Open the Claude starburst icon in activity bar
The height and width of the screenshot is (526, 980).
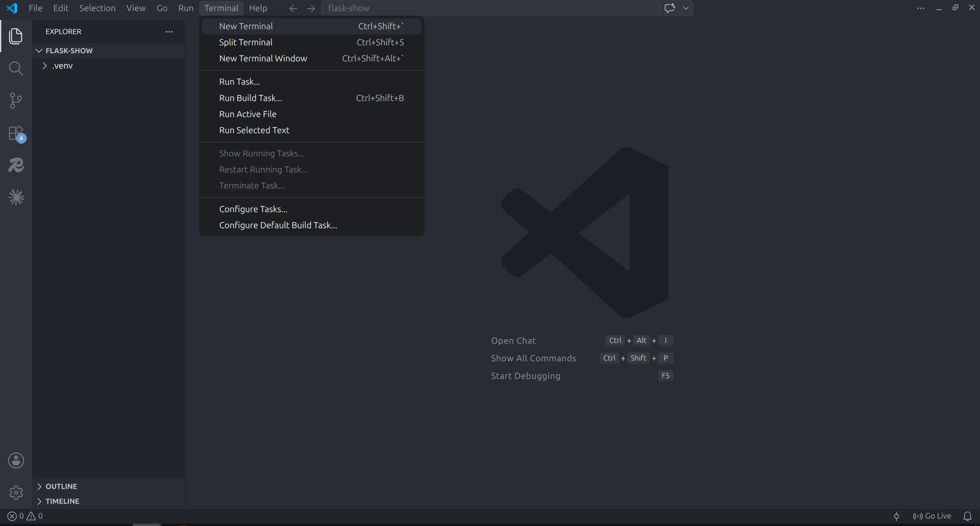[x=16, y=197]
